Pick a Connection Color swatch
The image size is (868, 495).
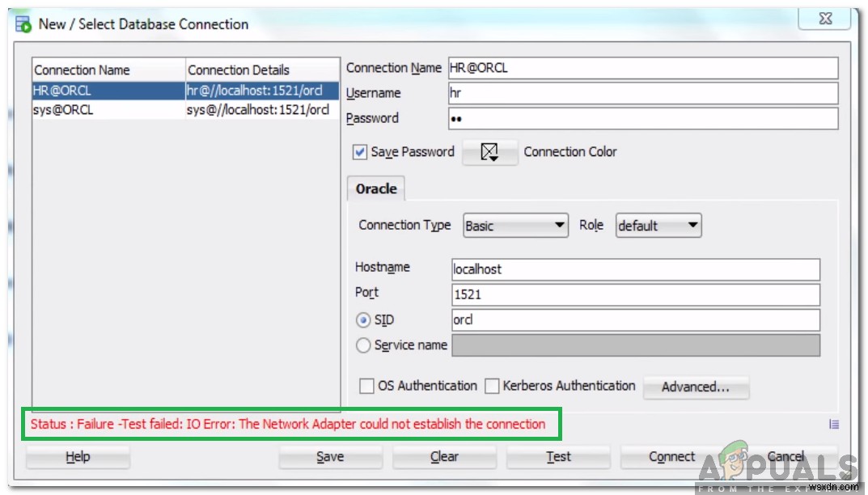tap(490, 152)
